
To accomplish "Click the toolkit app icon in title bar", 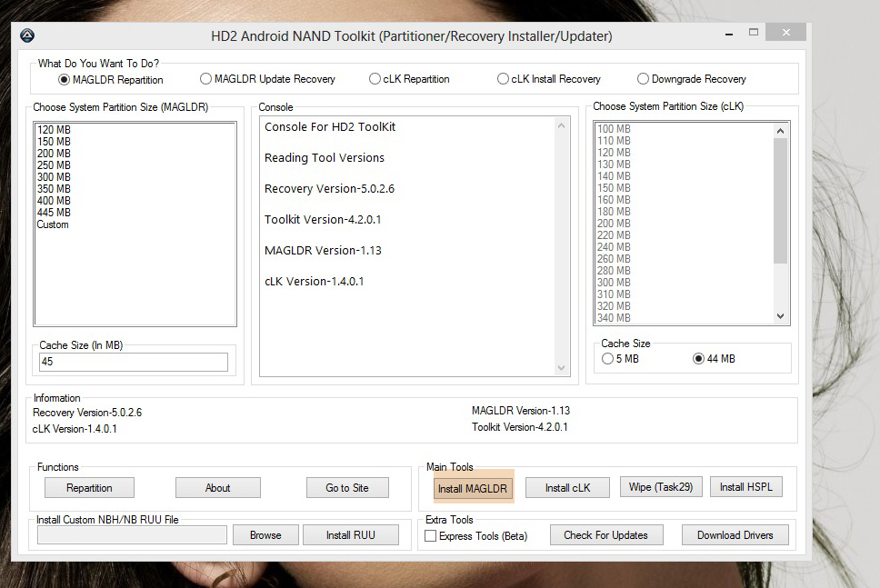I will (27, 36).
